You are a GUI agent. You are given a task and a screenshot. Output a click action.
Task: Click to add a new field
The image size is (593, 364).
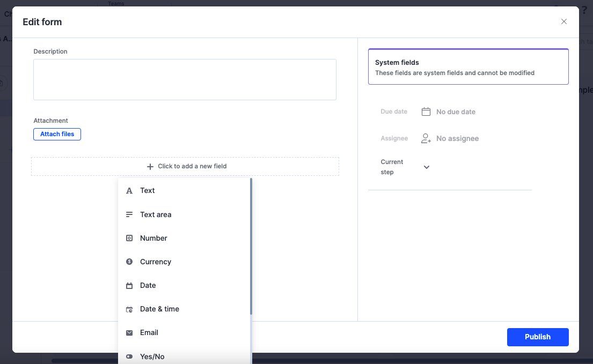(x=185, y=167)
